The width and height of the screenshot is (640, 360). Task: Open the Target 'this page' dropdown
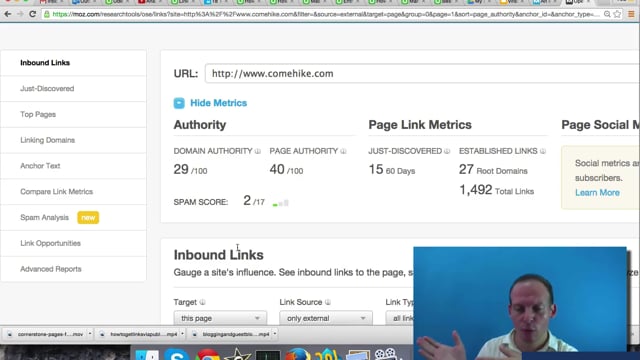pyautogui.click(x=220, y=318)
